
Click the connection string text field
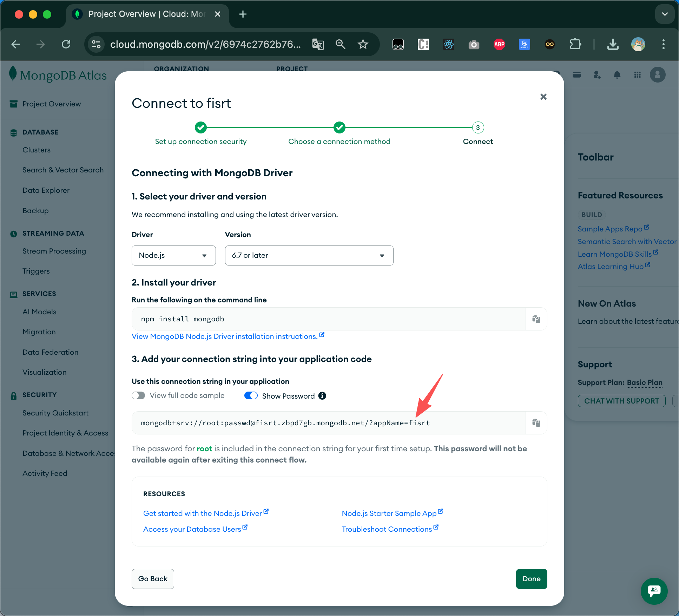tap(328, 423)
